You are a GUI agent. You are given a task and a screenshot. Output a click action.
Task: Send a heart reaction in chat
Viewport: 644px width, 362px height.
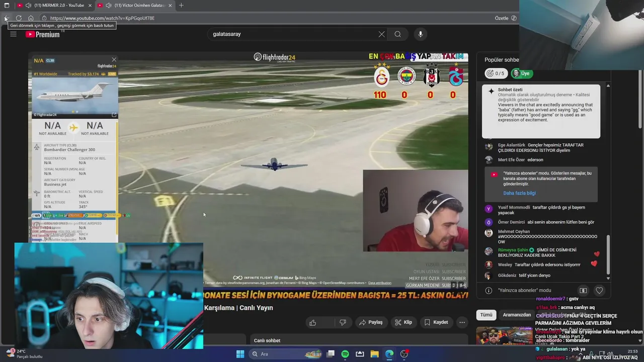[x=599, y=290]
